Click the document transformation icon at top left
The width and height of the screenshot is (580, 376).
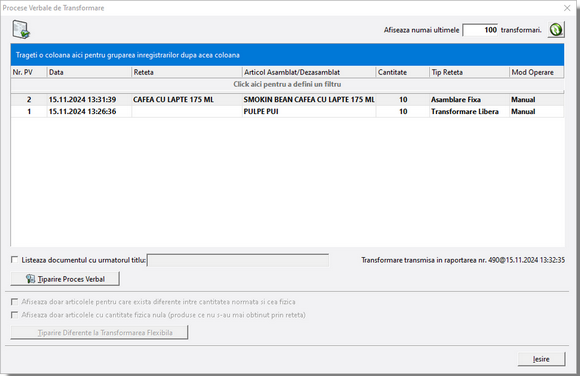[x=21, y=30]
